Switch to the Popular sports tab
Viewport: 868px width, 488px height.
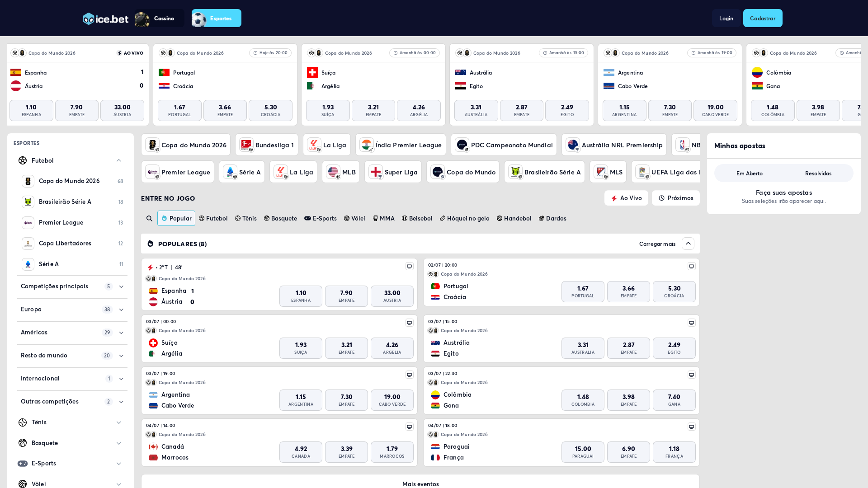point(176,218)
